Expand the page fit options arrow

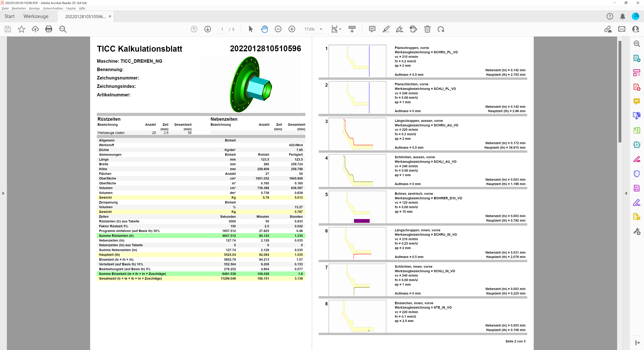coord(340,29)
